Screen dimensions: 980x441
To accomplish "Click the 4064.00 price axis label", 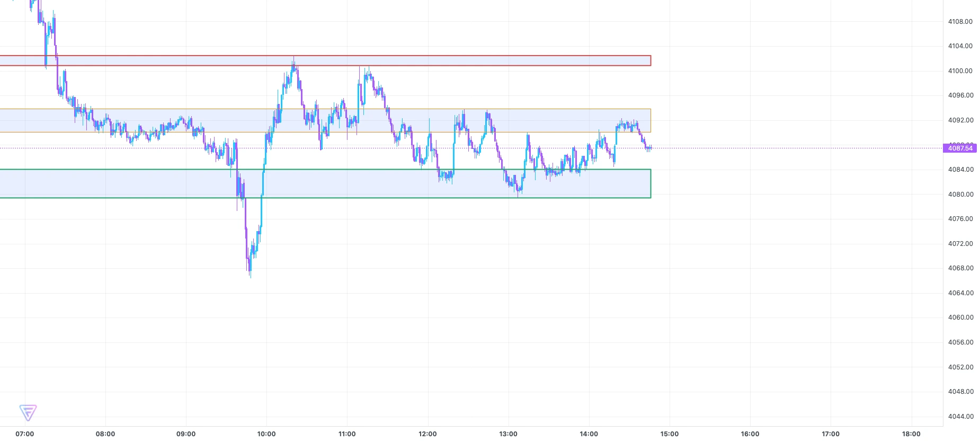I will (960, 293).
